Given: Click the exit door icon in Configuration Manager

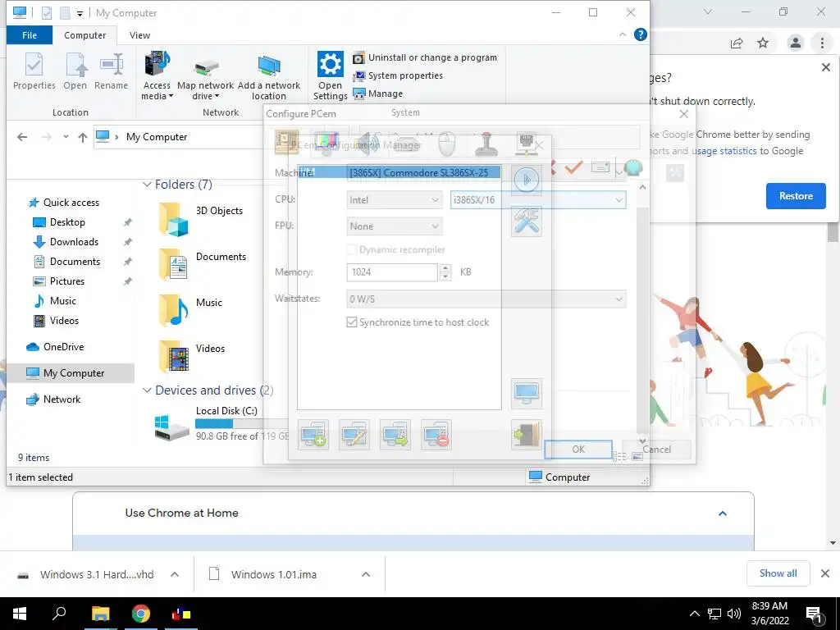Looking at the screenshot, I should (527, 435).
